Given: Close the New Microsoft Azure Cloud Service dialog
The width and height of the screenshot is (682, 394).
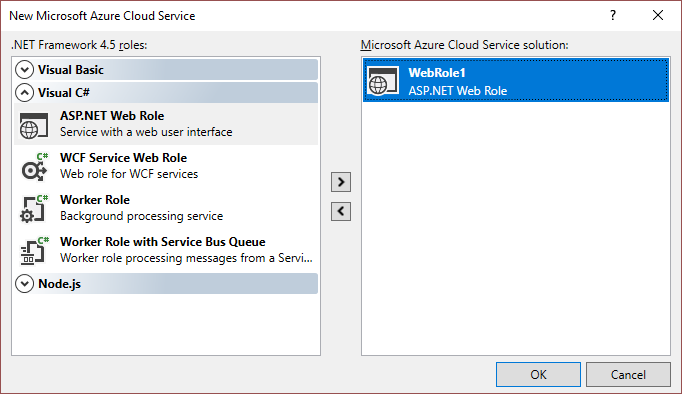Looking at the screenshot, I should 658,16.
